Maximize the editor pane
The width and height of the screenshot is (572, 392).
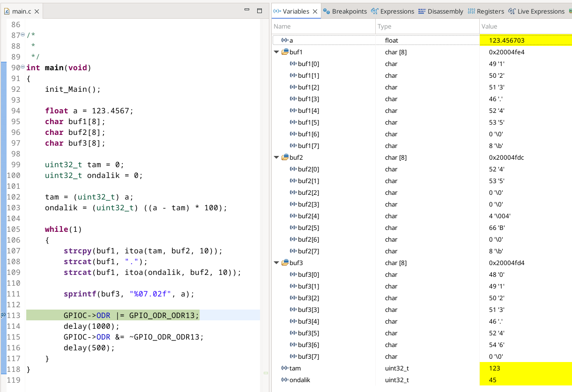tap(260, 10)
